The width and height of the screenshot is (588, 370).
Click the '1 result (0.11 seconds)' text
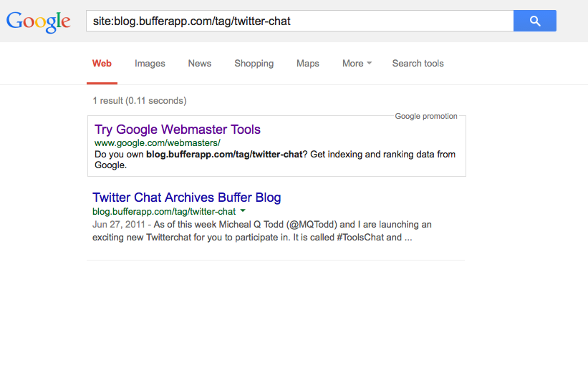pyautogui.click(x=140, y=101)
